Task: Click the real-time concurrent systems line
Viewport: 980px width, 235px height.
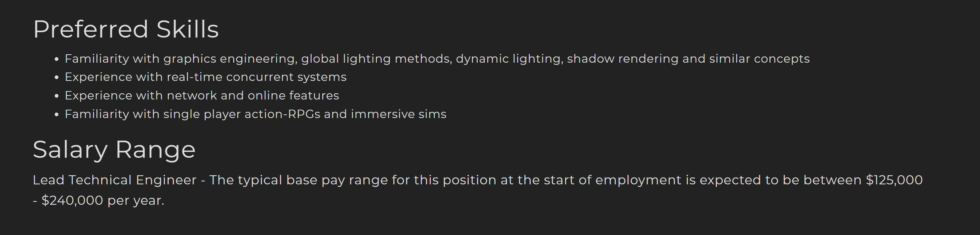Action: coord(205,77)
